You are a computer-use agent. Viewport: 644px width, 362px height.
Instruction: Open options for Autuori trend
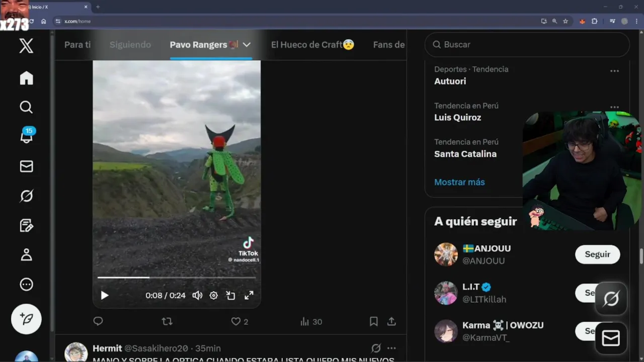tap(614, 71)
